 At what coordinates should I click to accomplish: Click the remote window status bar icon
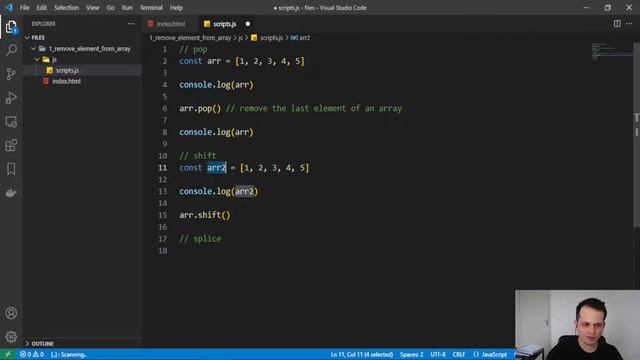7,354
